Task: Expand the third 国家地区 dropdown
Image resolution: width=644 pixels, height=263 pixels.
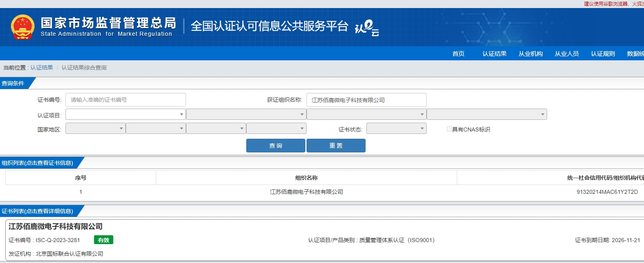Action: tap(216, 128)
